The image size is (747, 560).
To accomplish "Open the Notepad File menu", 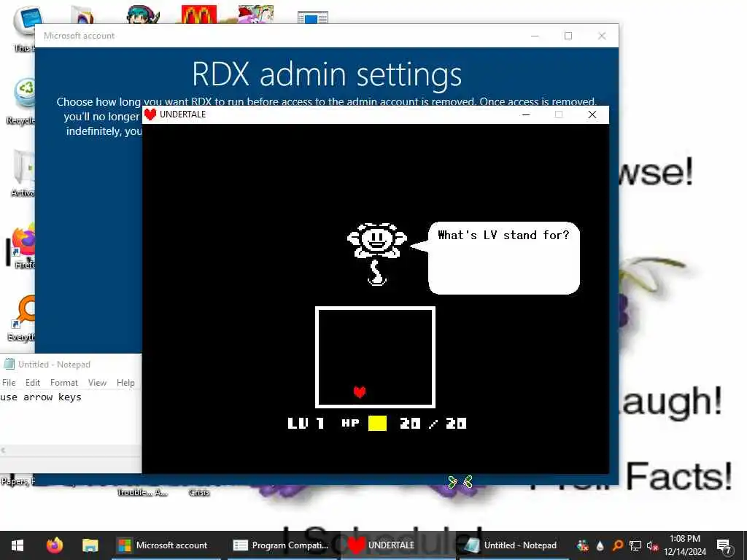I will (9, 382).
